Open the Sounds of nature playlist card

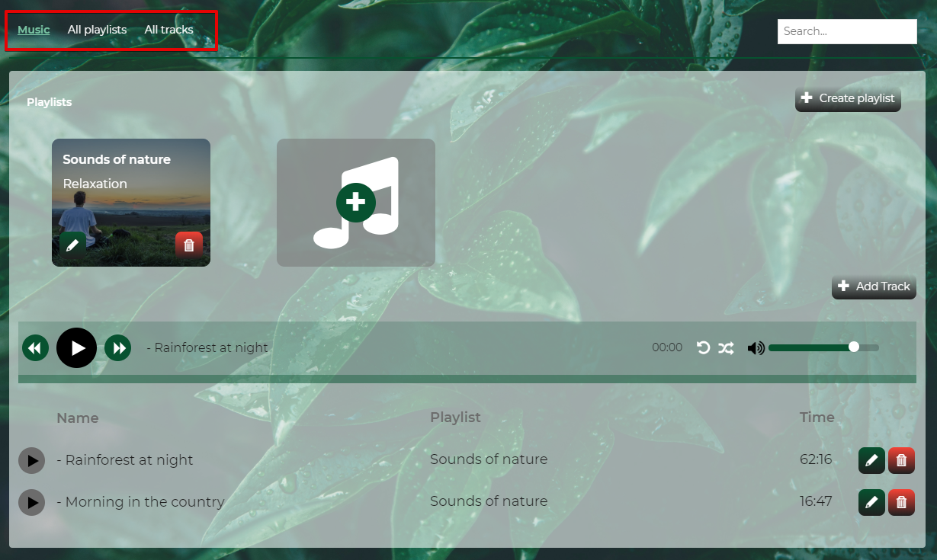tap(131, 203)
